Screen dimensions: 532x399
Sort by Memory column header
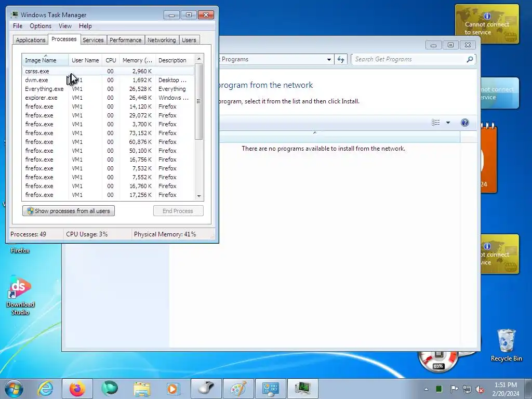[x=137, y=60]
